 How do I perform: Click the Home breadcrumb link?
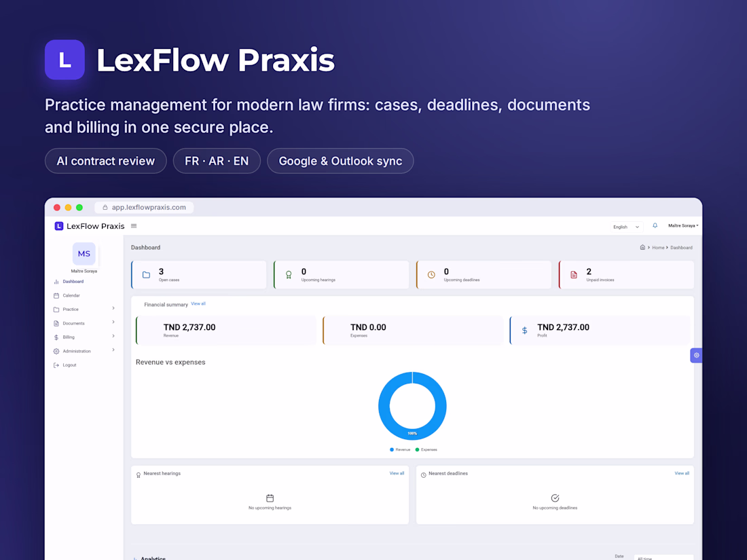tap(658, 248)
